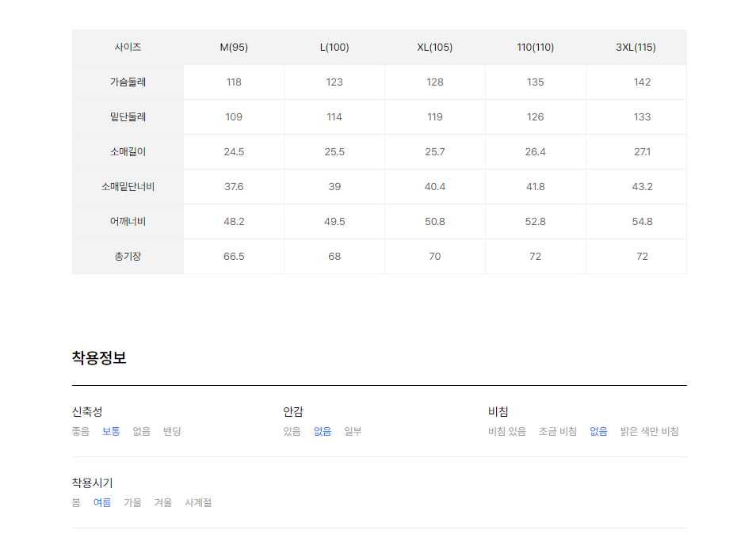Image resolution: width=756 pixels, height=557 pixels.
Task: Choose highlighted '없음' under 비침
Action: point(598,431)
